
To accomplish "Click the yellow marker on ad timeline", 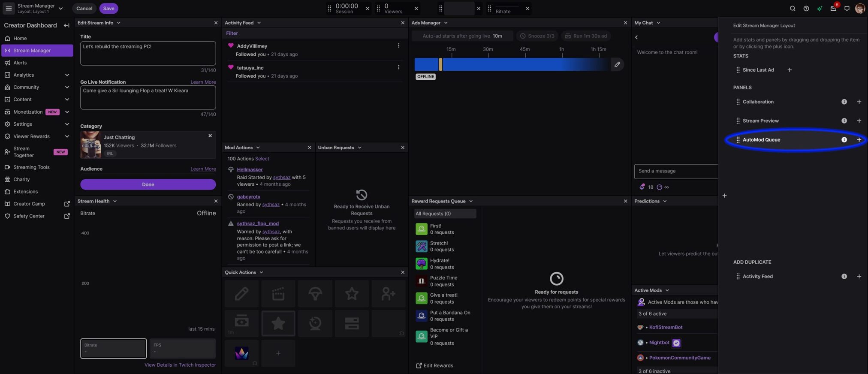I will tap(440, 64).
